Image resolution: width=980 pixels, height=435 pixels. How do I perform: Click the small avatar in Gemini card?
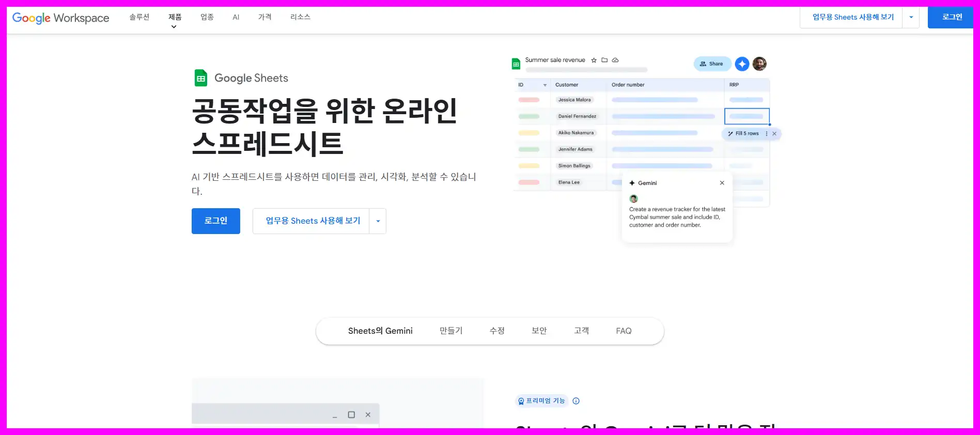pyautogui.click(x=634, y=199)
